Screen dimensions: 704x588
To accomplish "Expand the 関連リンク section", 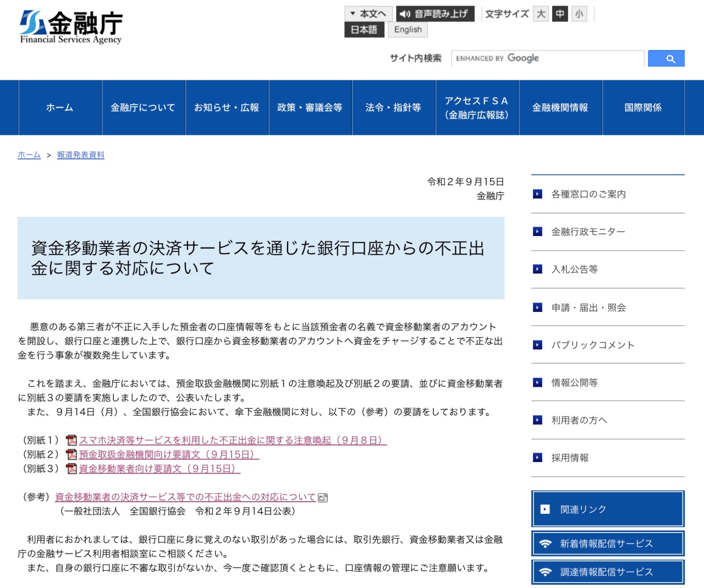I will tap(608, 509).
